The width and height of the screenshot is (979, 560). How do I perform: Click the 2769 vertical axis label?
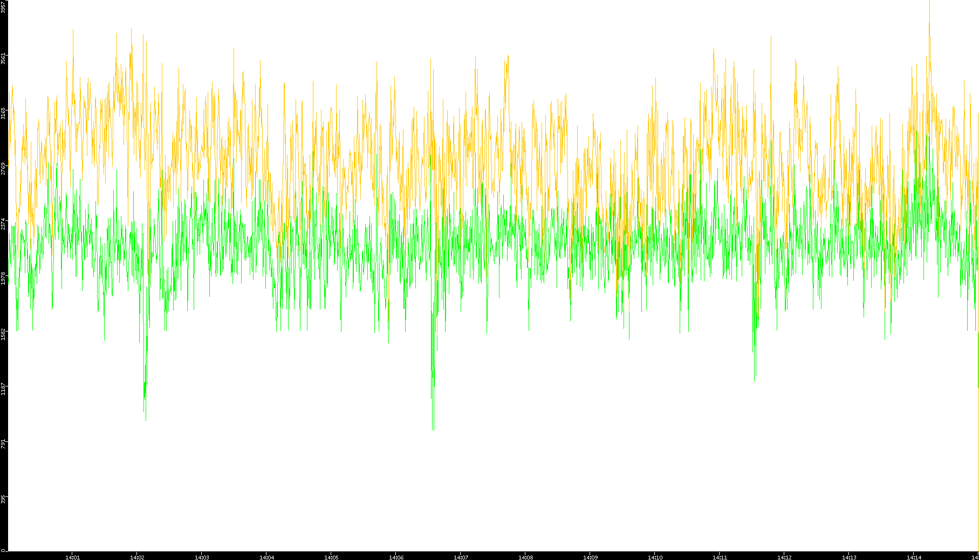[x=3, y=169]
